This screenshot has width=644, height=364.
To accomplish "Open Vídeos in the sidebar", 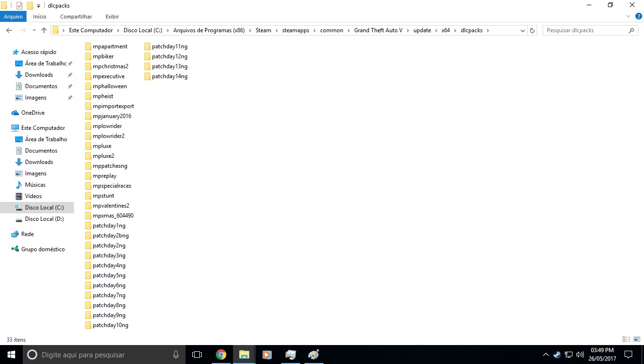I will 33,196.
